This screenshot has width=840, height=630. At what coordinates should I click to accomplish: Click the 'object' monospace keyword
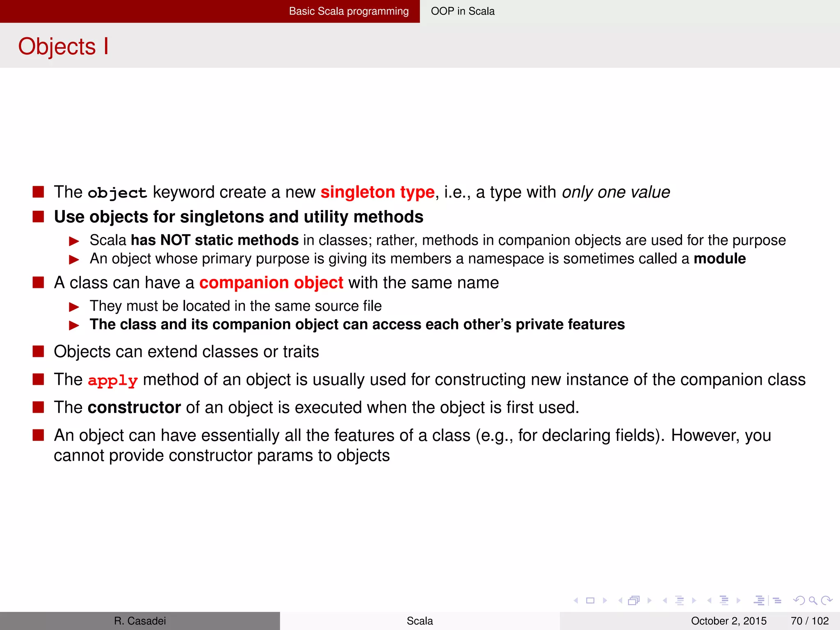click(x=117, y=193)
